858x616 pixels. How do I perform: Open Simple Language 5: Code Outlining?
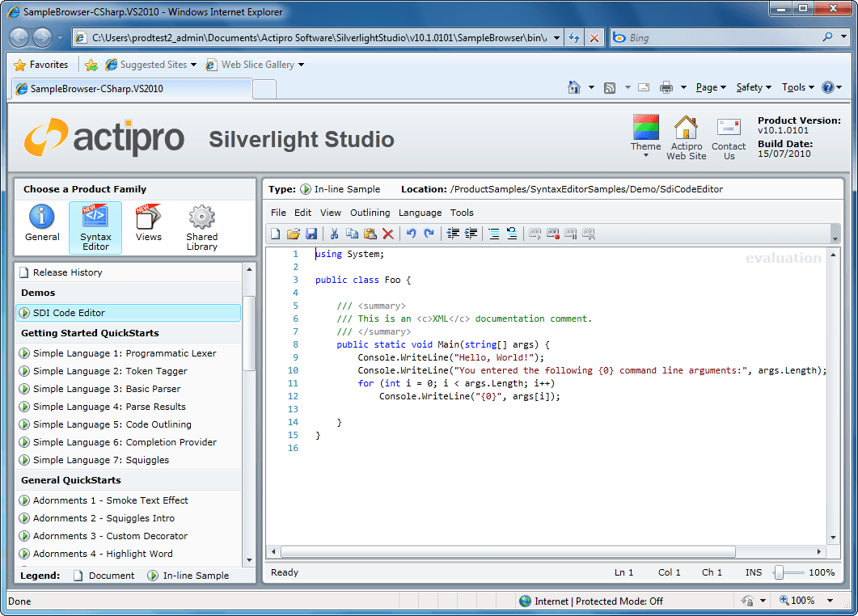click(112, 424)
